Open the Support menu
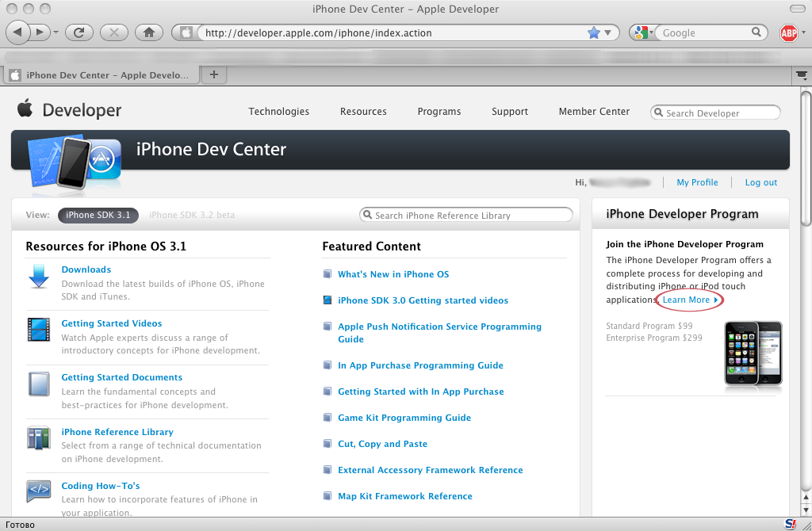This screenshot has height=531, width=812. [510, 111]
